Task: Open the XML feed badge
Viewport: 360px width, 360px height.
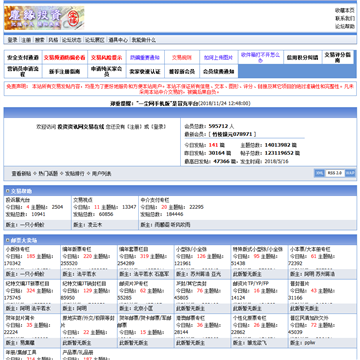Action: tap(319, 173)
